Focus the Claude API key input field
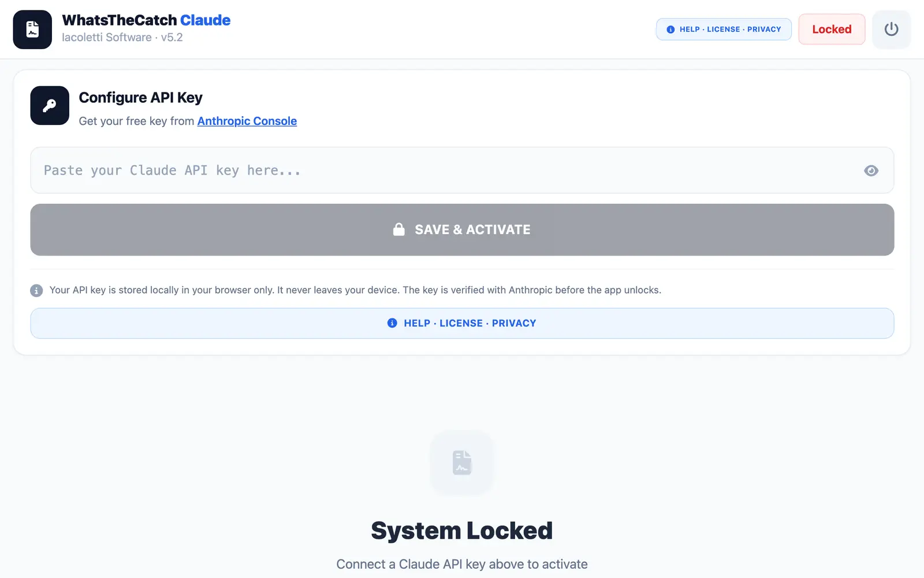The image size is (924, 578). point(462,171)
